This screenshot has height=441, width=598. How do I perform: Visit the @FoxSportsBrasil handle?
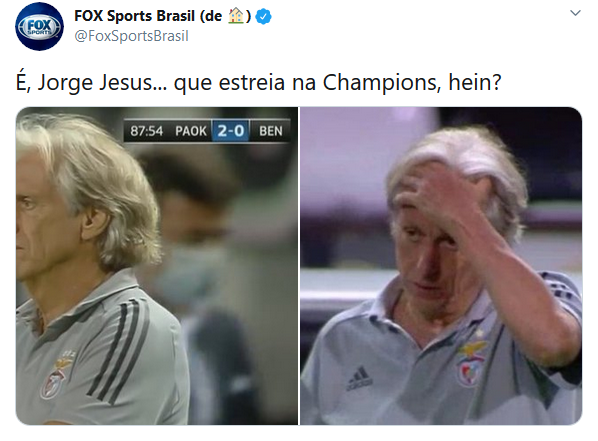(131, 36)
